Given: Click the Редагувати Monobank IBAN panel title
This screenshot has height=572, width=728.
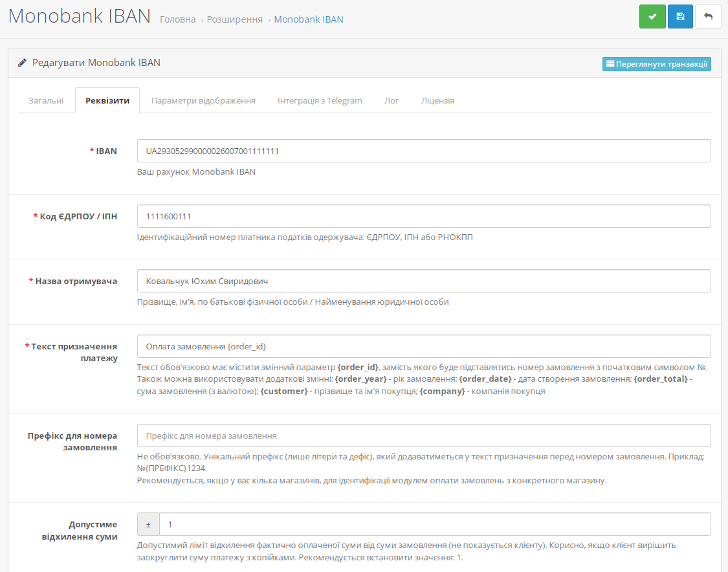Looking at the screenshot, I should [x=96, y=63].
